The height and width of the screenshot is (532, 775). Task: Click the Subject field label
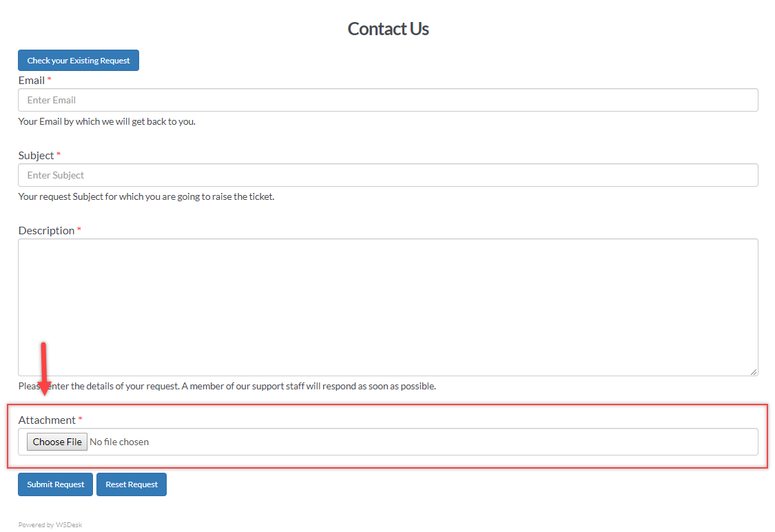[36, 155]
